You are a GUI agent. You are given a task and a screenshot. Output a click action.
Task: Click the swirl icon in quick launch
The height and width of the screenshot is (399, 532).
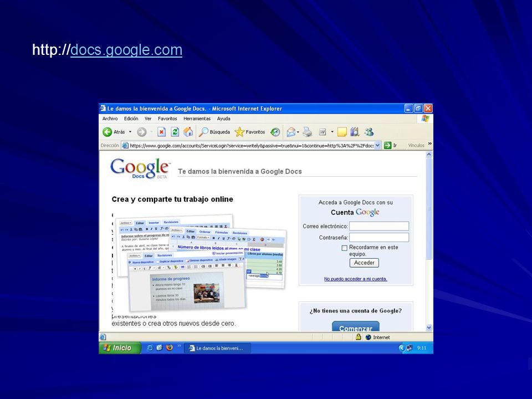pyautogui.click(x=160, y=348)
